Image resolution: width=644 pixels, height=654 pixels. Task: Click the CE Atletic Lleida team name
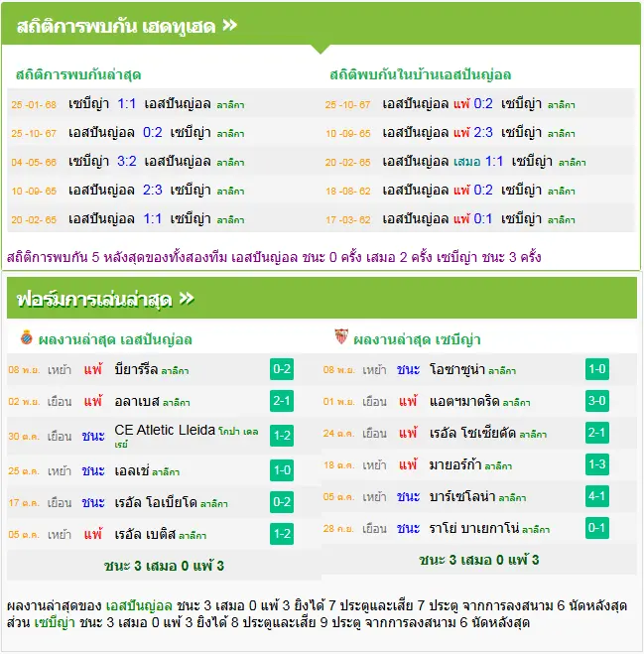[165, 430]
